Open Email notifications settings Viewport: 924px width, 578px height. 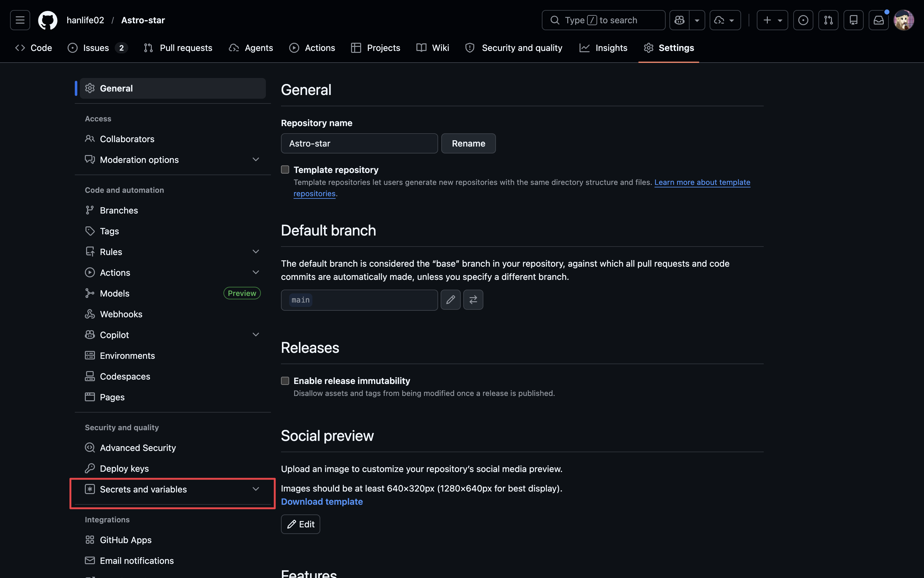[x=173, y=560]
